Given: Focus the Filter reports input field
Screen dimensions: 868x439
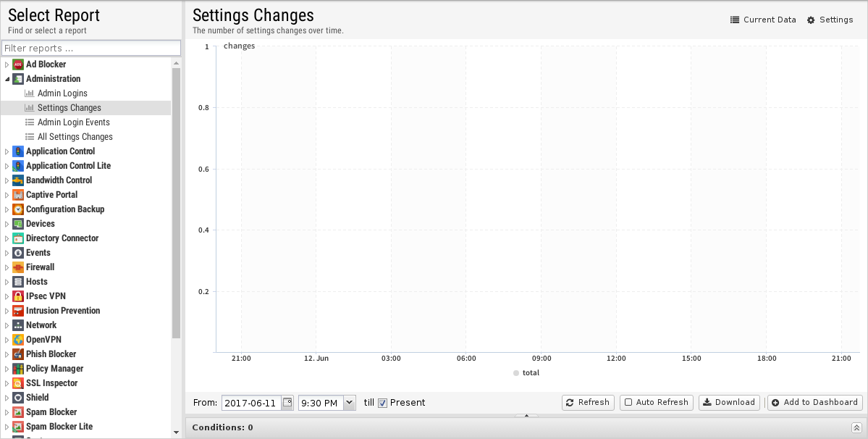Looking at the screenshot, I should tap(91, 48).
